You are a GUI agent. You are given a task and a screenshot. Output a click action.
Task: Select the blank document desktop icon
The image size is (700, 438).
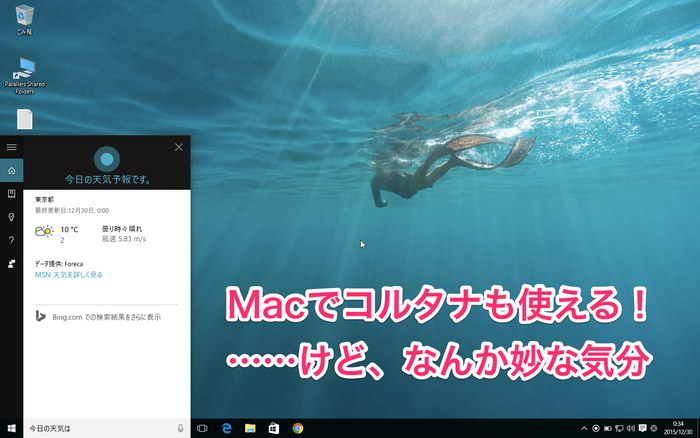(x=25, y=120)
